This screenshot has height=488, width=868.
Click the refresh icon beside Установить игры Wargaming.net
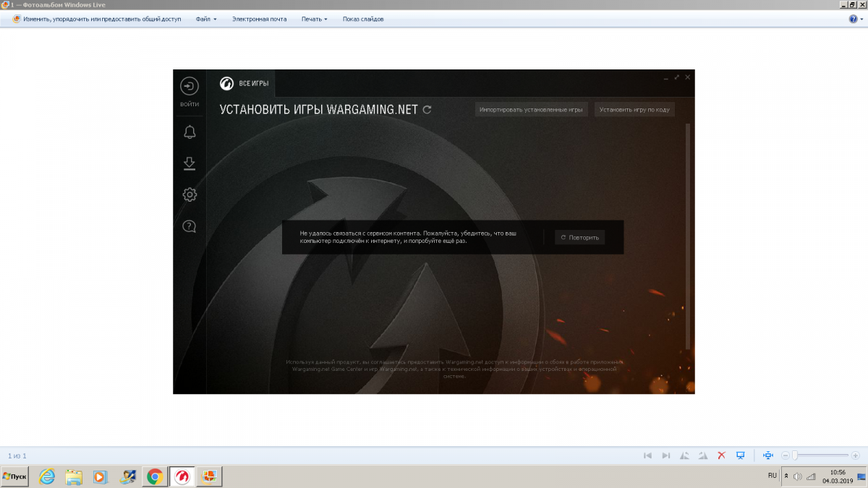point(427,110)
